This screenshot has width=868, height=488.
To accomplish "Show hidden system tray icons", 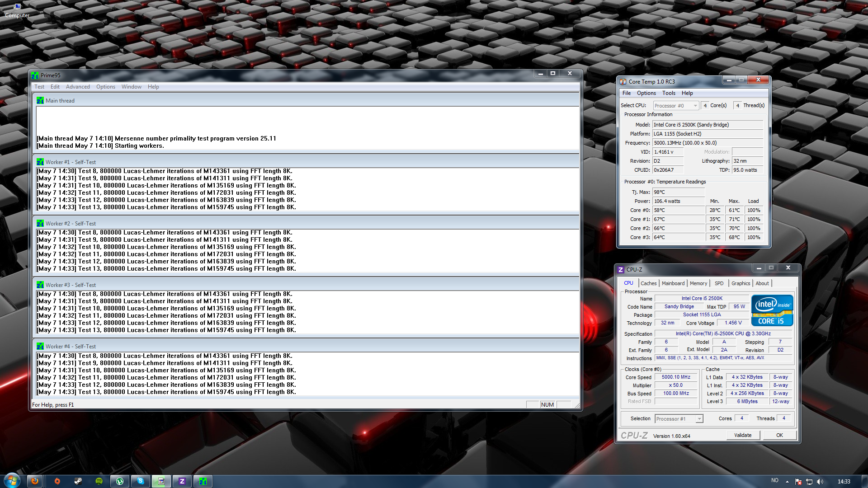I will 787,482.
